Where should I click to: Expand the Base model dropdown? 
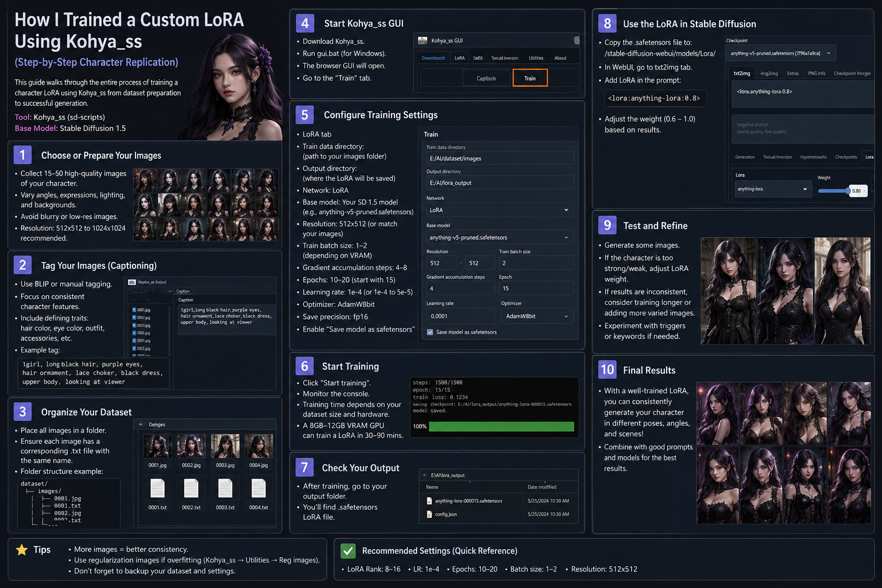point(500,238)
